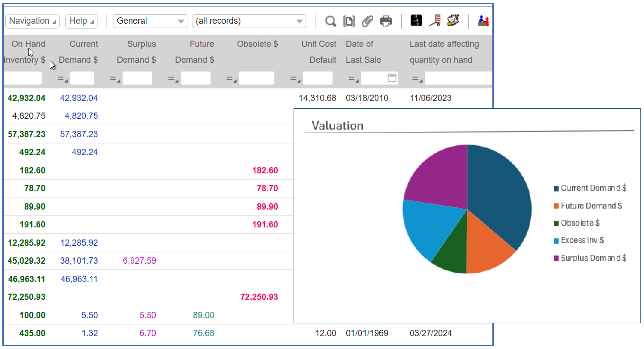Open the Help menu

(81, 21)
